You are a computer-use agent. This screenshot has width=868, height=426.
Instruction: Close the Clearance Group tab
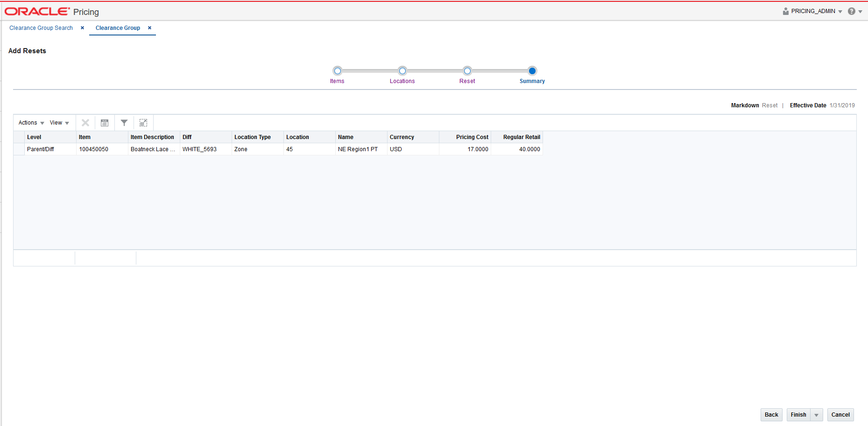(x=150, y=28)
